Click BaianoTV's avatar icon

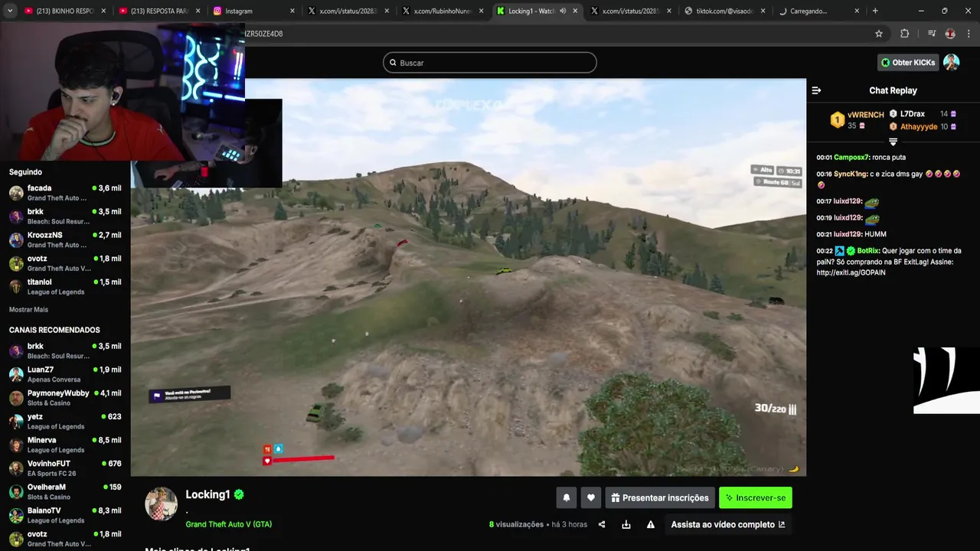tap(16, 515)
